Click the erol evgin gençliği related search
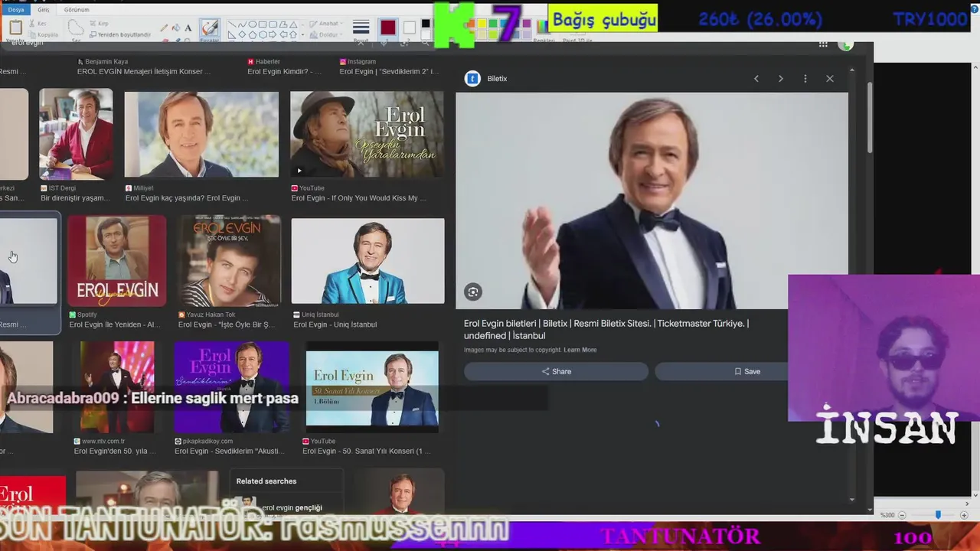The image size is (980, 551). click(x=292, y=507)
